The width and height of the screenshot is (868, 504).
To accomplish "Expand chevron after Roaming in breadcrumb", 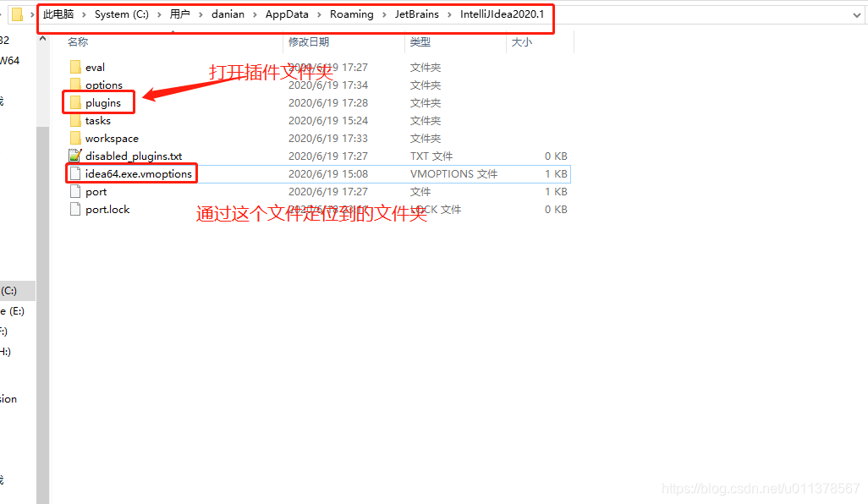I will [384, 14].
